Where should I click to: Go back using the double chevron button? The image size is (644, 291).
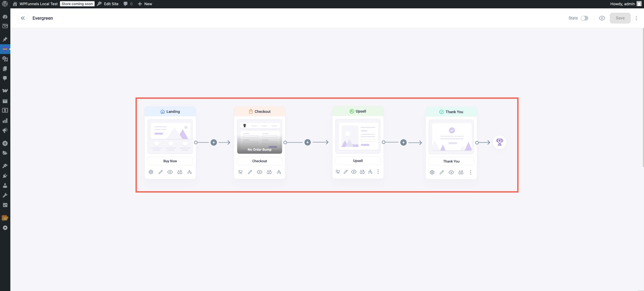tap(23, 18)
